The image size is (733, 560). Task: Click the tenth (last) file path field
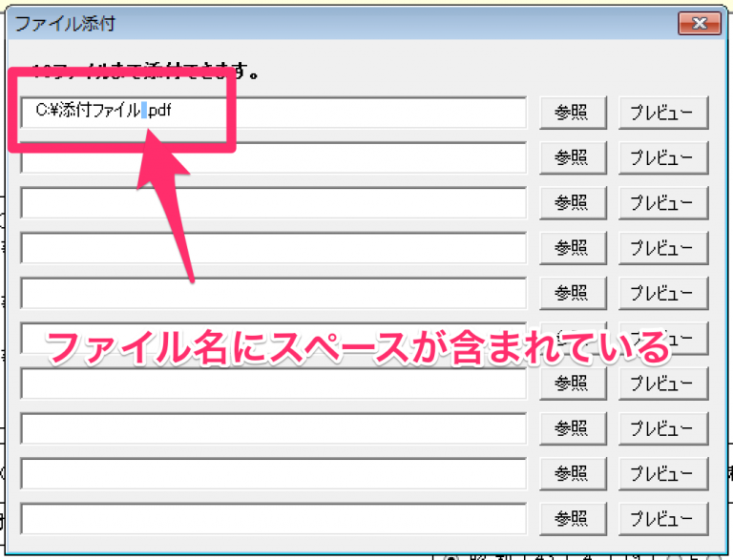[x=274, y=519]
